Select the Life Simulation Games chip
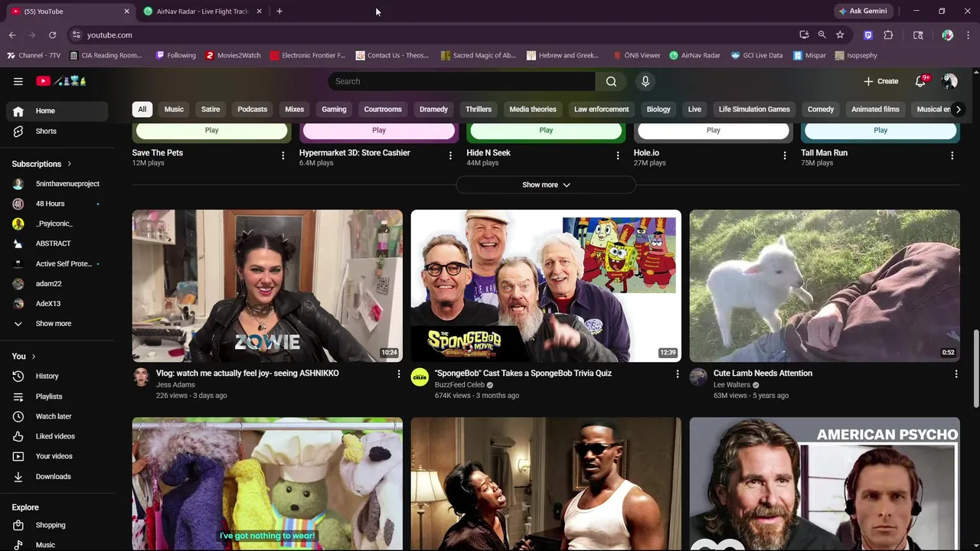 (754, 109)
